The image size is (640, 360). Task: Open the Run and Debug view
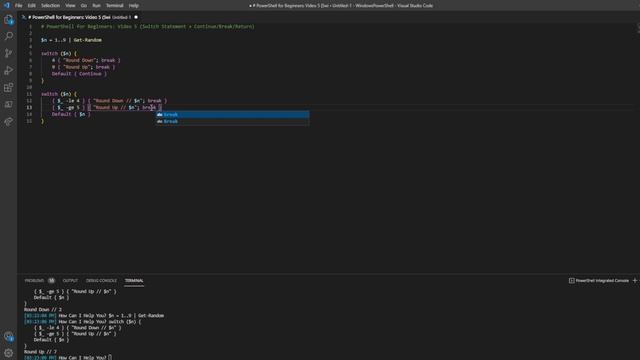point(9,70)
